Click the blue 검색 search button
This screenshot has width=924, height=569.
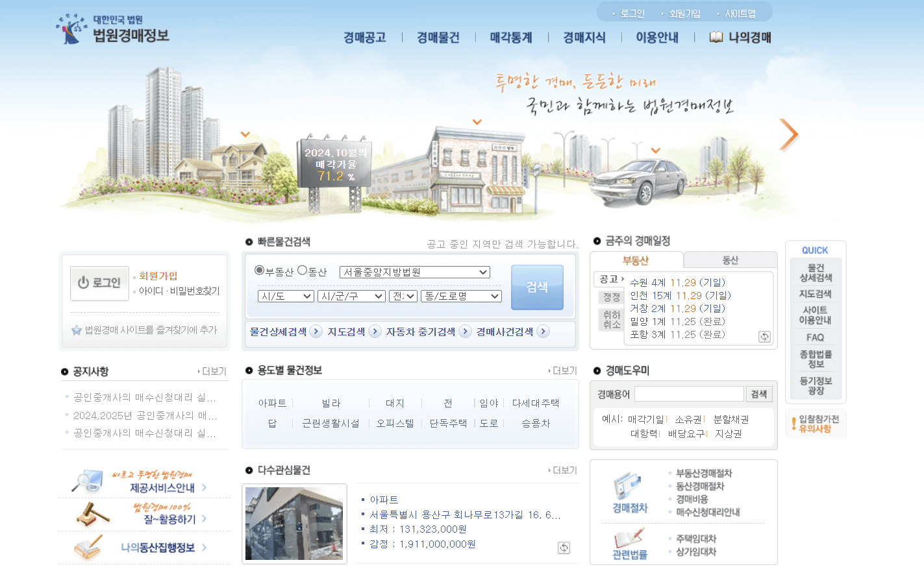point(537,286)
